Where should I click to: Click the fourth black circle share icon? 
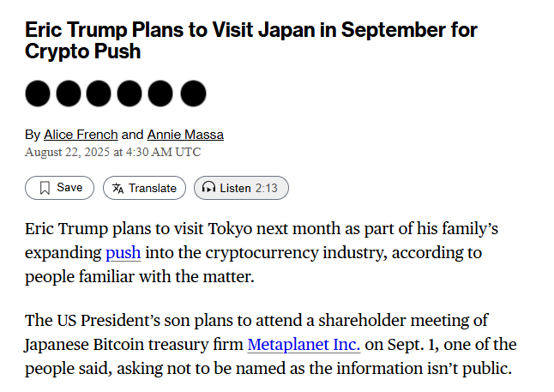130,93
